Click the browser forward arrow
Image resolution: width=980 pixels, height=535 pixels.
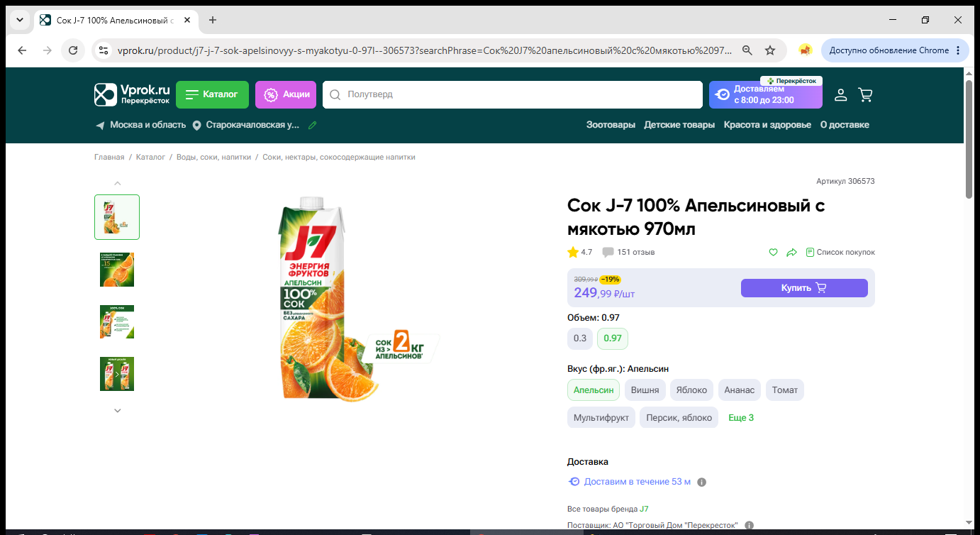48,50
